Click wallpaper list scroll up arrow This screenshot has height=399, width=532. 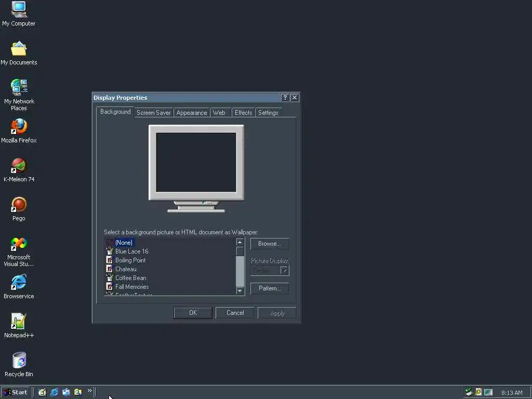240,242
